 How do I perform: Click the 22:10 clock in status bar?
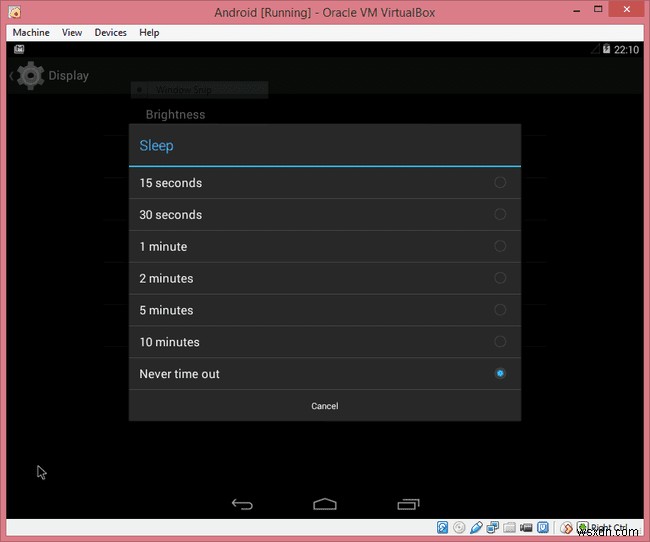(x=626, y=50)
